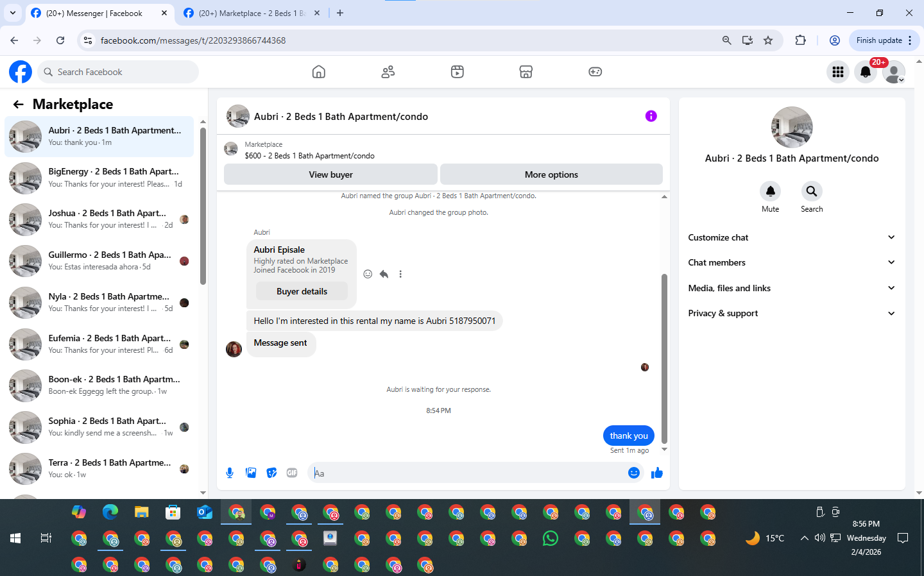Expand Customize chat section
Image resolution: width=924 pixels, height=576 pixels.
pos(791,237)
